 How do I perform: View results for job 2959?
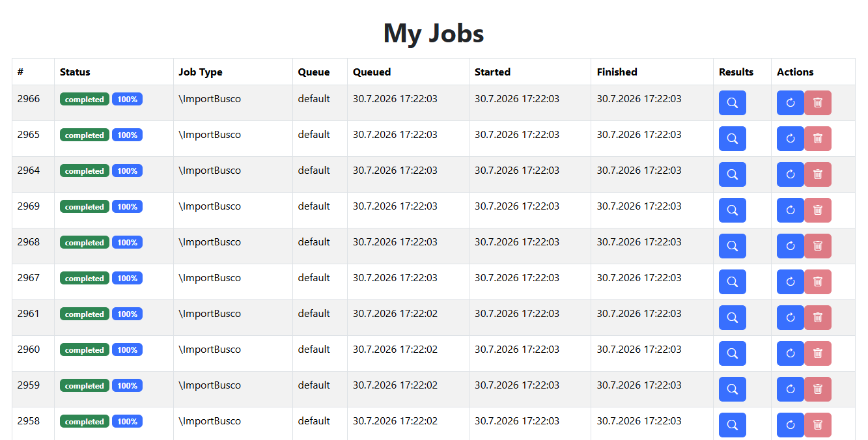tap(732, 389)
